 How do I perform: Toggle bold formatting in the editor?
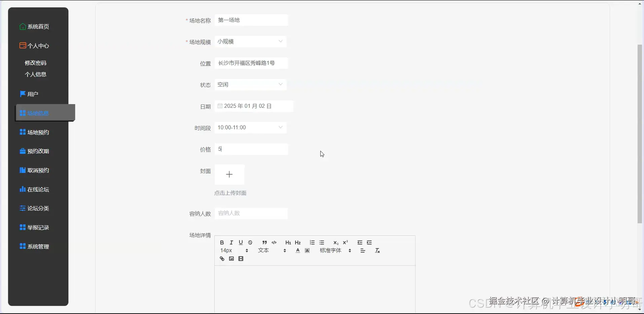(x=221, y=242)
